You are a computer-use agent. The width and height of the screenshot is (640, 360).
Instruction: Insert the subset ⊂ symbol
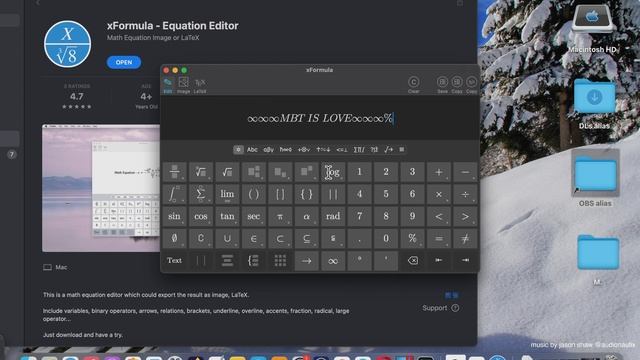point(280,238)
